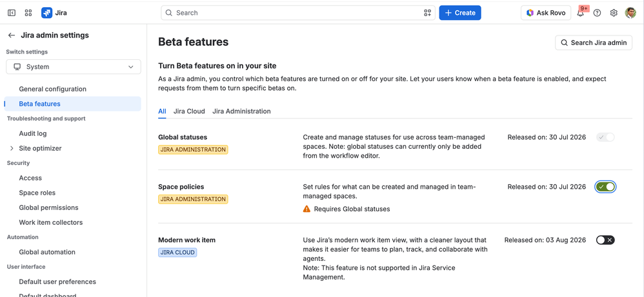Viewport: 644px width, 297px height.
Task: Open the System settings dropdown
Action: (x=74, y=66)
